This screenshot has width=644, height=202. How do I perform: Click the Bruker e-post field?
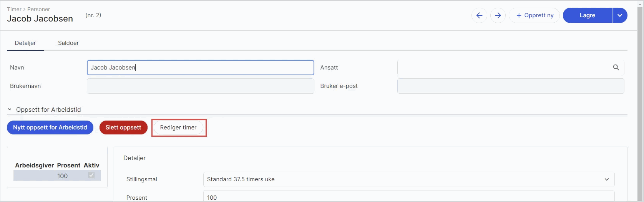[511, 86]
